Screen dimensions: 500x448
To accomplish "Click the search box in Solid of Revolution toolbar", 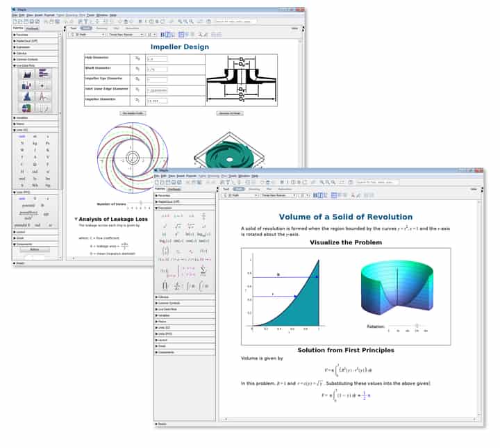I will point(377,182).
